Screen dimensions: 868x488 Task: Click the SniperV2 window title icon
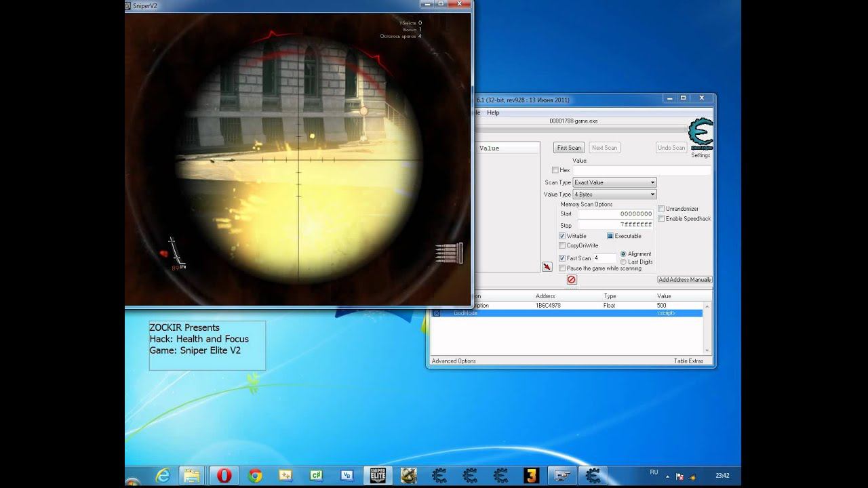pos(129,5)
